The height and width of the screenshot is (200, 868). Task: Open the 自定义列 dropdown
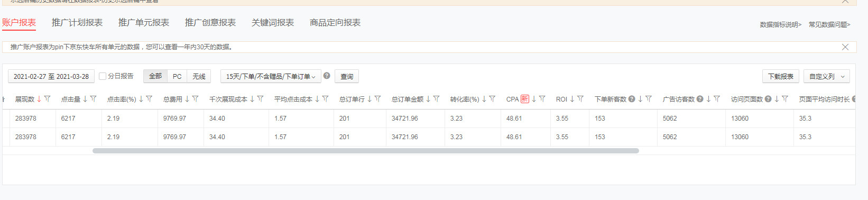point(827,76)
